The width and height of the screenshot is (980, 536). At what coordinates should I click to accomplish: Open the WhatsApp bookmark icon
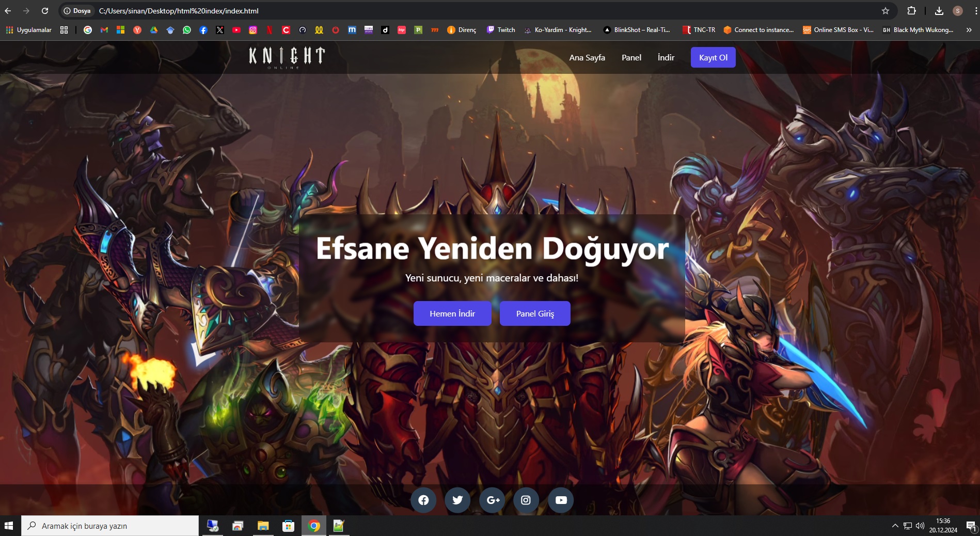pyautogui.click(x=187, y=30)
